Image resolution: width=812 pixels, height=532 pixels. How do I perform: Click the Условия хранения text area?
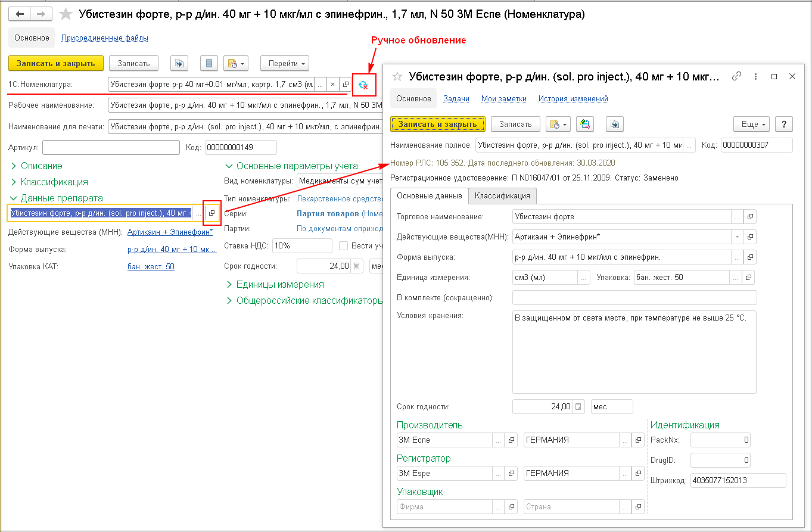pyautogui.click(x=634, y=351)
